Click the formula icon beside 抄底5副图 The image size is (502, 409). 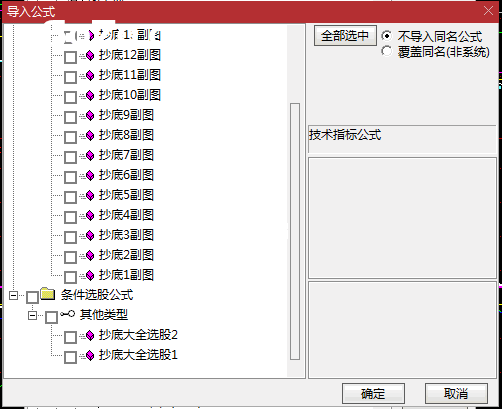pyautogui.click(x=90, y=195)
